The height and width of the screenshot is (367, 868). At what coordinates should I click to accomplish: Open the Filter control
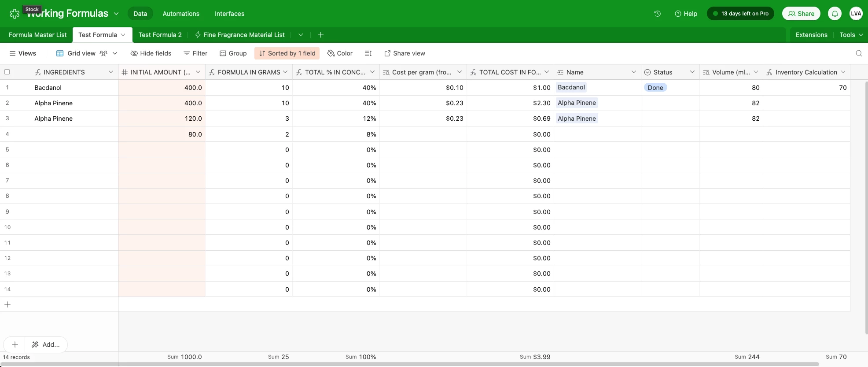pyautogui.click(x=195, y=53)
